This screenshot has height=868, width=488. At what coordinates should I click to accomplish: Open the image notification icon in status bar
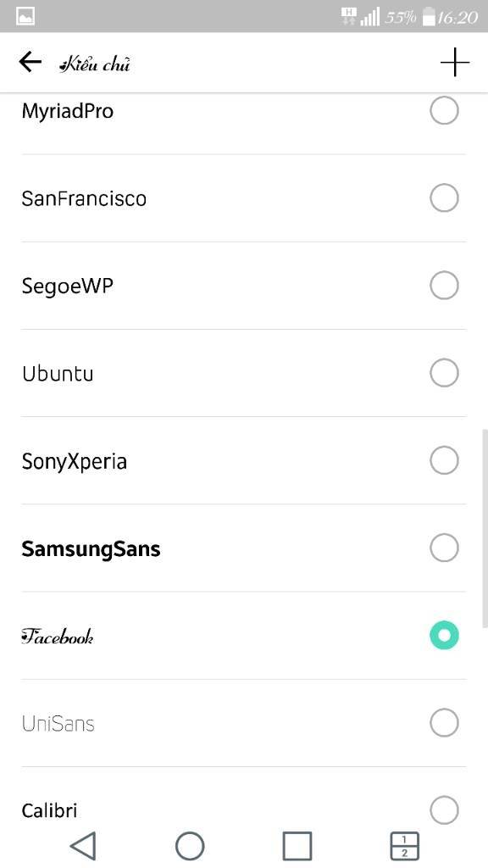[25, 17]
